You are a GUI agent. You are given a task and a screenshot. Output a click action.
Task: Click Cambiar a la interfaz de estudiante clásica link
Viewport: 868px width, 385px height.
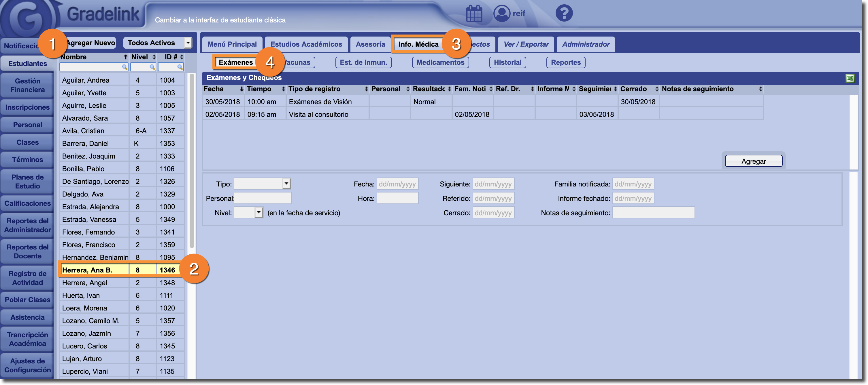coord(220,20)
